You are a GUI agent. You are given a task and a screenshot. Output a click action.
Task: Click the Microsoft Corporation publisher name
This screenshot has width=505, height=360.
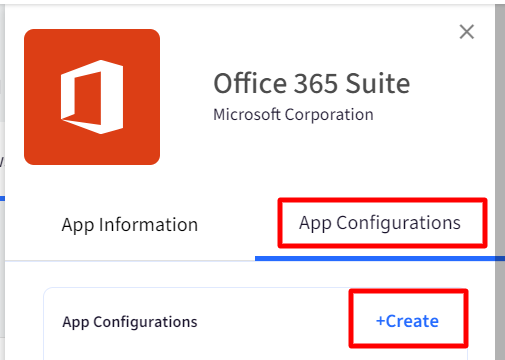click(x=293, y=115)
